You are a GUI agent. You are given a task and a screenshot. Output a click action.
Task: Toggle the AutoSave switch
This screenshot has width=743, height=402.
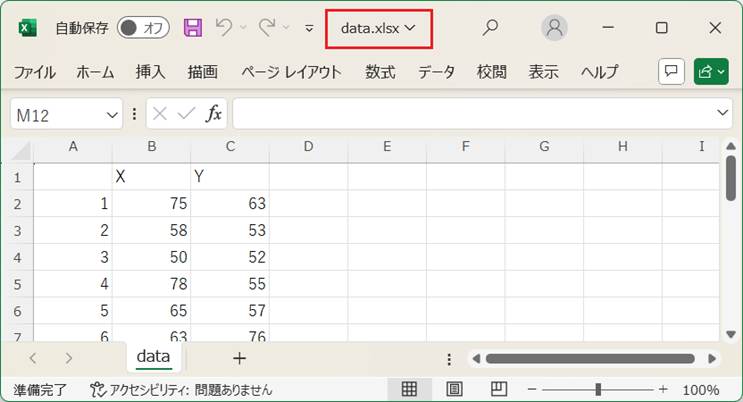(143, 28)
